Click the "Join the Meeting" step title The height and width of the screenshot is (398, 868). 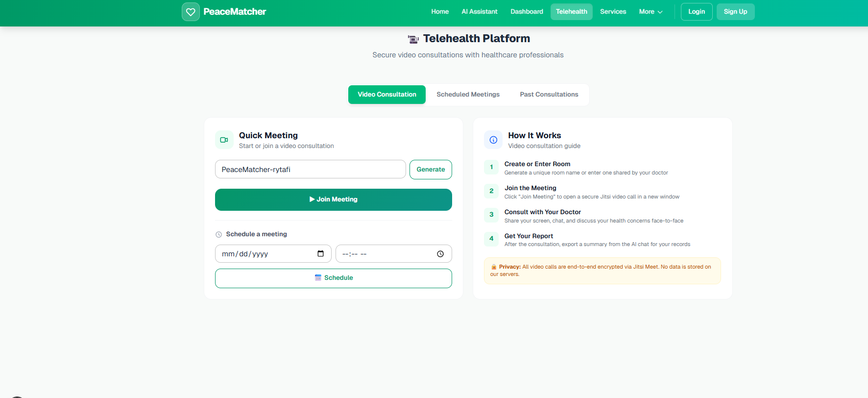pyautogui.click(x=530, y=188)
